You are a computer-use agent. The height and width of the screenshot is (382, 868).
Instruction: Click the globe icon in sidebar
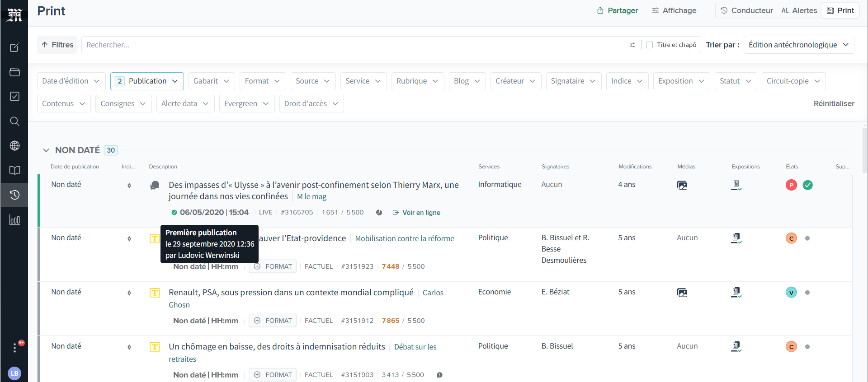click(14, 145)
